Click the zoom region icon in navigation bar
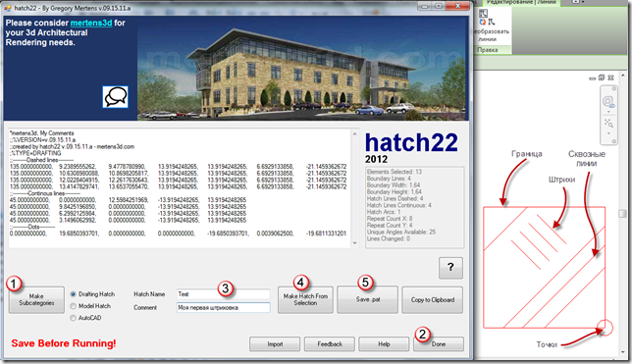 point(608,123)
